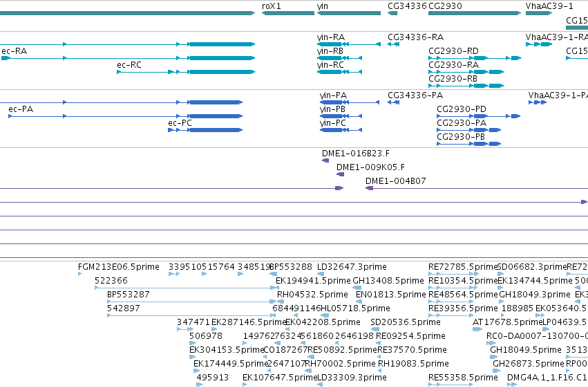Click EST BP553288 label
This screenshot has height=388, width=588.
(x=291, y=267)
